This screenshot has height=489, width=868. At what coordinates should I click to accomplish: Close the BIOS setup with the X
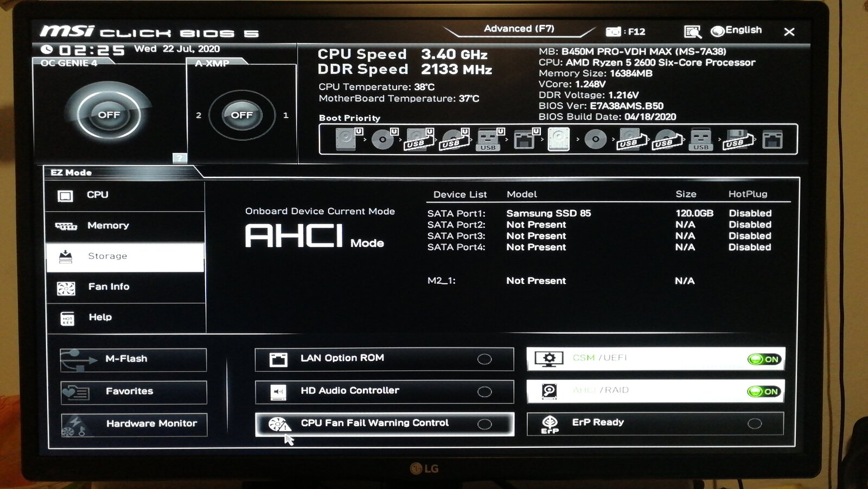789,31
